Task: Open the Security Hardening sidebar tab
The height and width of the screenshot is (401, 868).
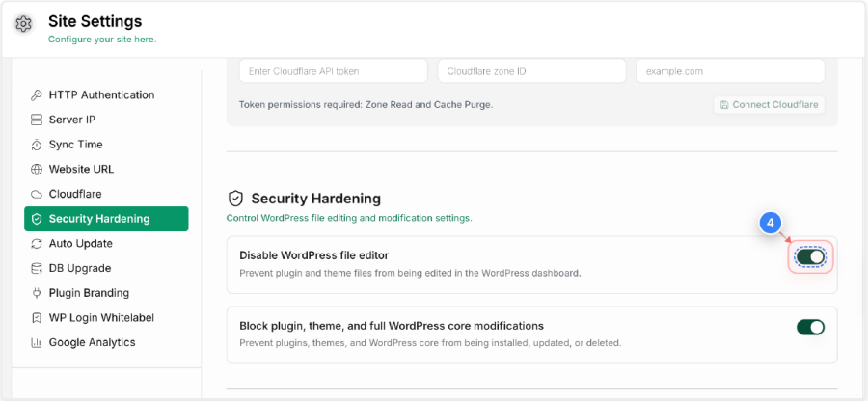Action: (x=106, y=219)
